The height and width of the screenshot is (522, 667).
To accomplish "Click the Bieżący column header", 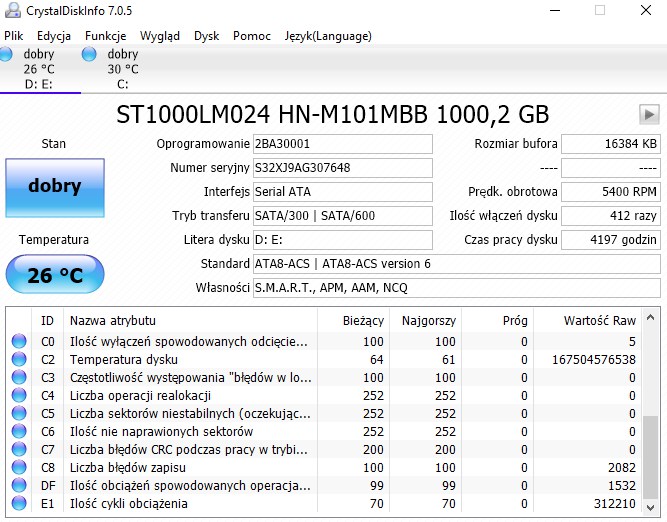I will (353, 320).
